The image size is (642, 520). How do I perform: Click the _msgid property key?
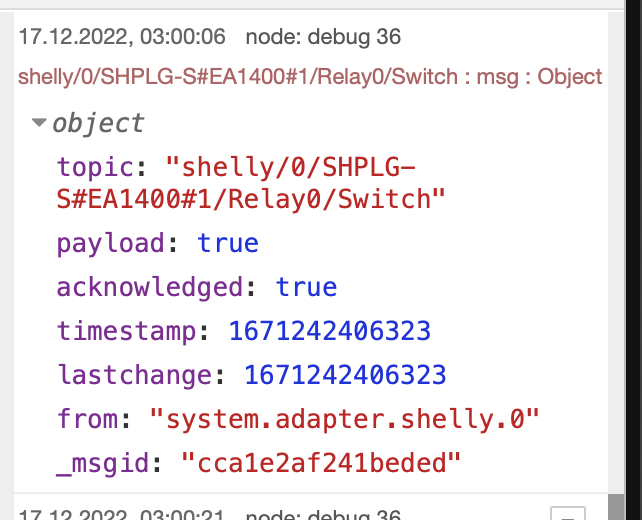103,463
